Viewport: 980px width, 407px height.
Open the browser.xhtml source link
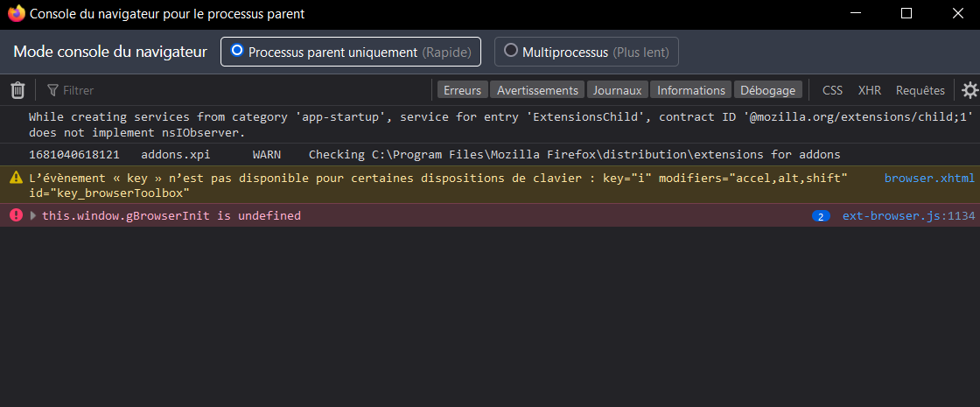928,178
